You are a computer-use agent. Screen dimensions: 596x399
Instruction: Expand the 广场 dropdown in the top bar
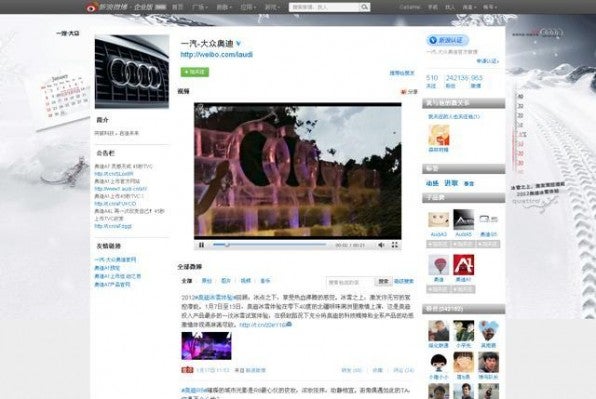pyautogui.click(x=200, y=7)
